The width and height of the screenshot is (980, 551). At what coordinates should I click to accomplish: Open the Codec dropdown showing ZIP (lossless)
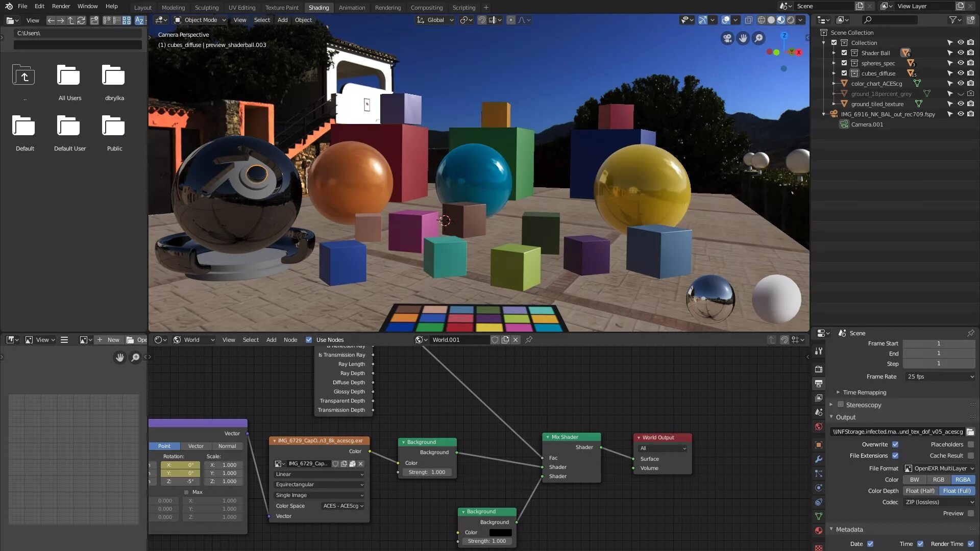pos(939,502)
